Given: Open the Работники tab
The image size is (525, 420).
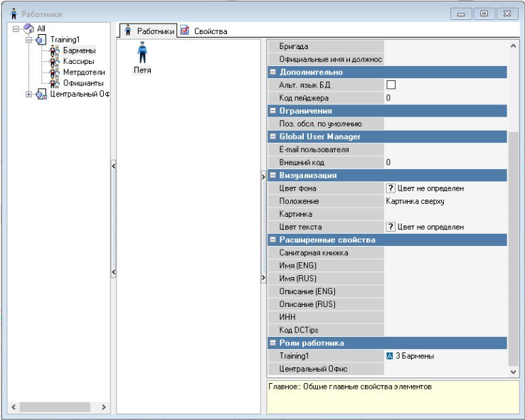Looking at the screenshot, I should click(x=149, y=31).
